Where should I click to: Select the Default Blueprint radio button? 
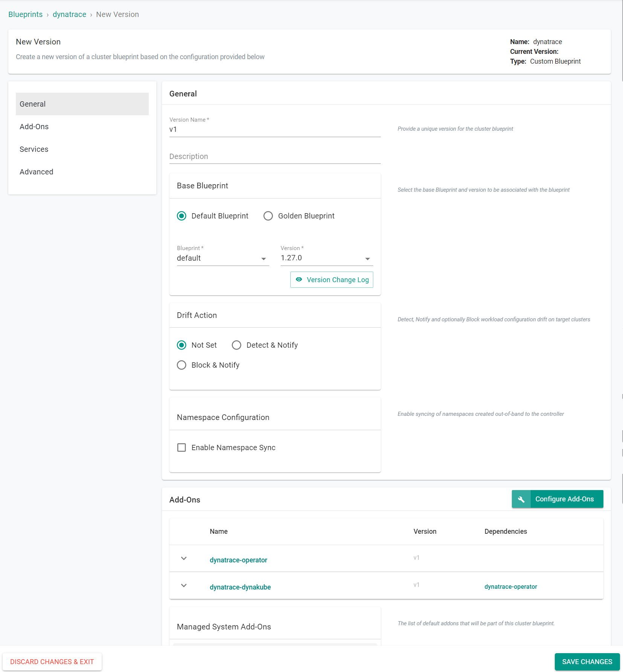182,216
